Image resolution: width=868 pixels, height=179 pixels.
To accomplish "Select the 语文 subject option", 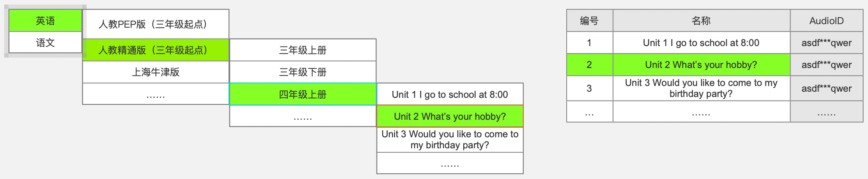I will pyautogui.click(x=45, y=43).
